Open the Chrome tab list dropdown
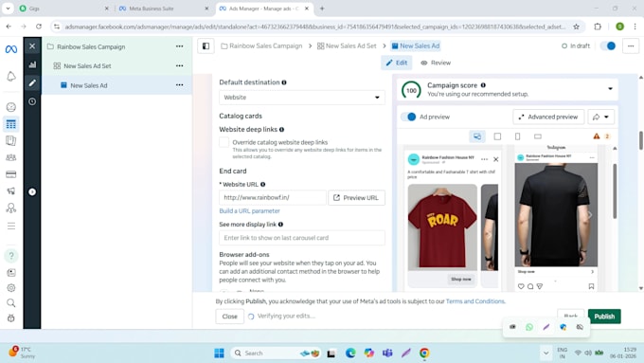Viewport: 644px width, 363px height. click(x=8, y=9)
